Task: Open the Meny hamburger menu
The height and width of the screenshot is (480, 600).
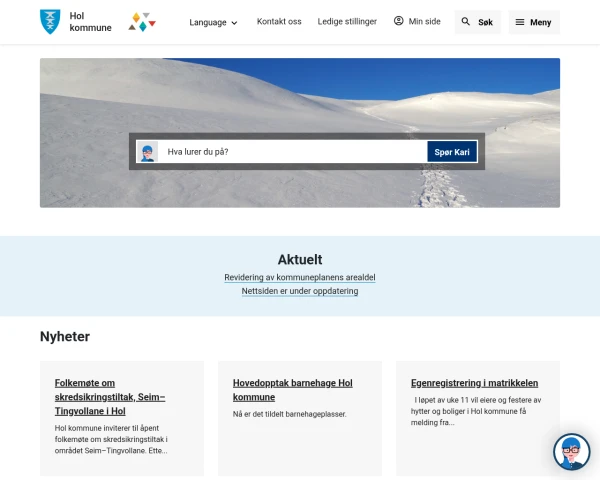Action: coord(534,22)
